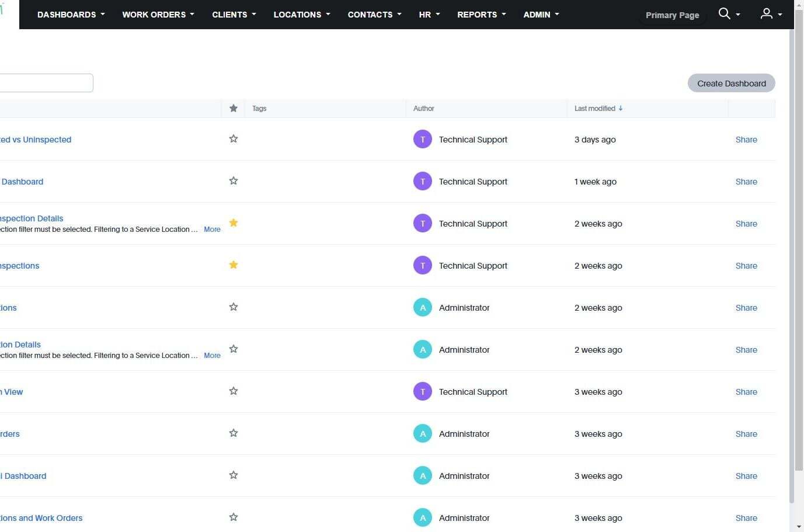Open the 'ions and Work Orders' dashboard link
The width and height of the screenshot is (804, 532).
(41, 518)
